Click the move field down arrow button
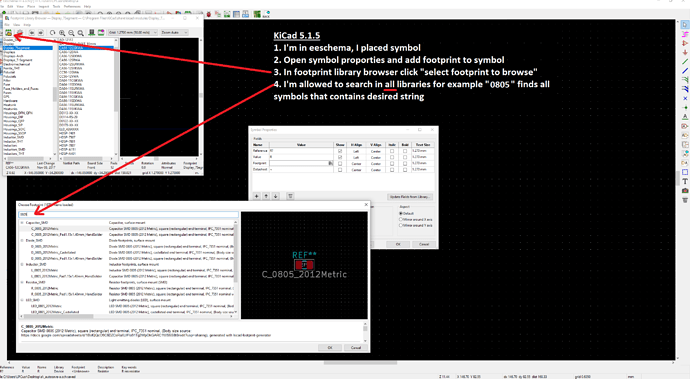690x379 pixels. (275, 196)
